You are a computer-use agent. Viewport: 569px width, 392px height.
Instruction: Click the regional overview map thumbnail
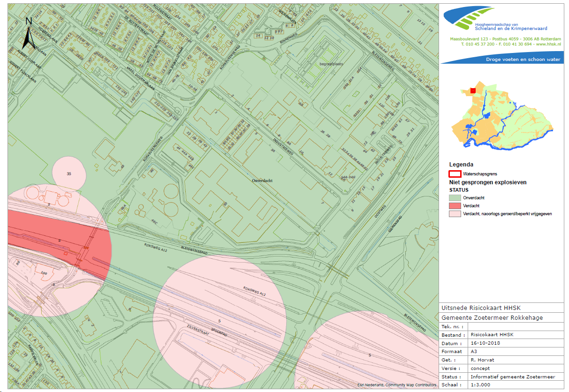click(x=501, y=117)
